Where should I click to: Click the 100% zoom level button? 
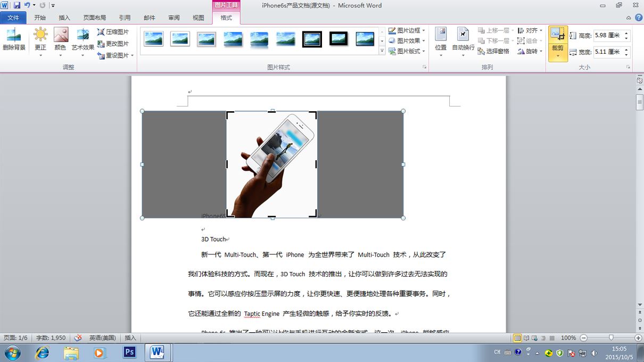[x=568, y=338]
